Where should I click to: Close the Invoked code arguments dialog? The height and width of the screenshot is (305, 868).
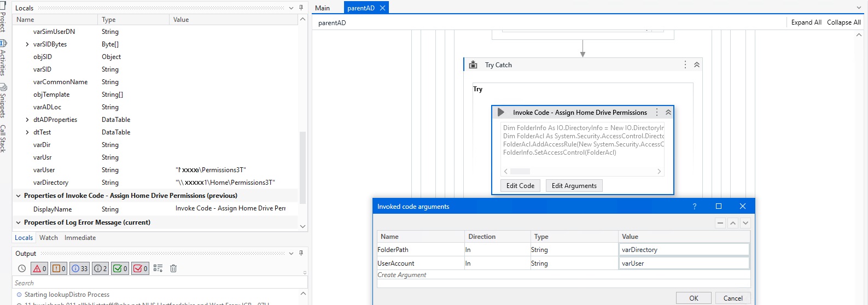[x=742, y=206]
